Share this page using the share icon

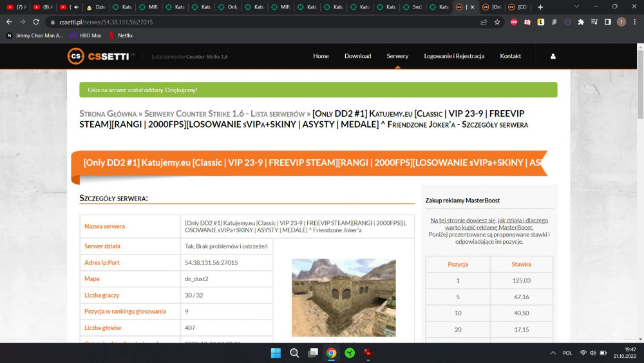click(x=484, y=22)
